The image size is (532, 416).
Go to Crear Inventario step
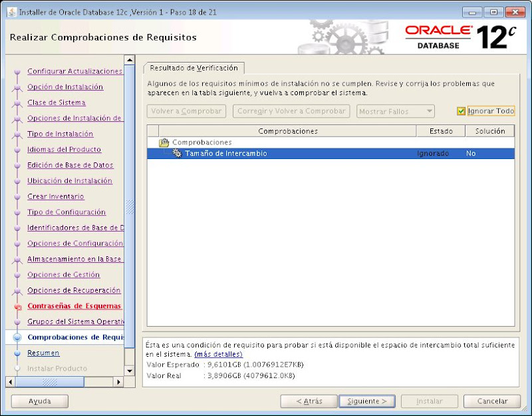56,196
